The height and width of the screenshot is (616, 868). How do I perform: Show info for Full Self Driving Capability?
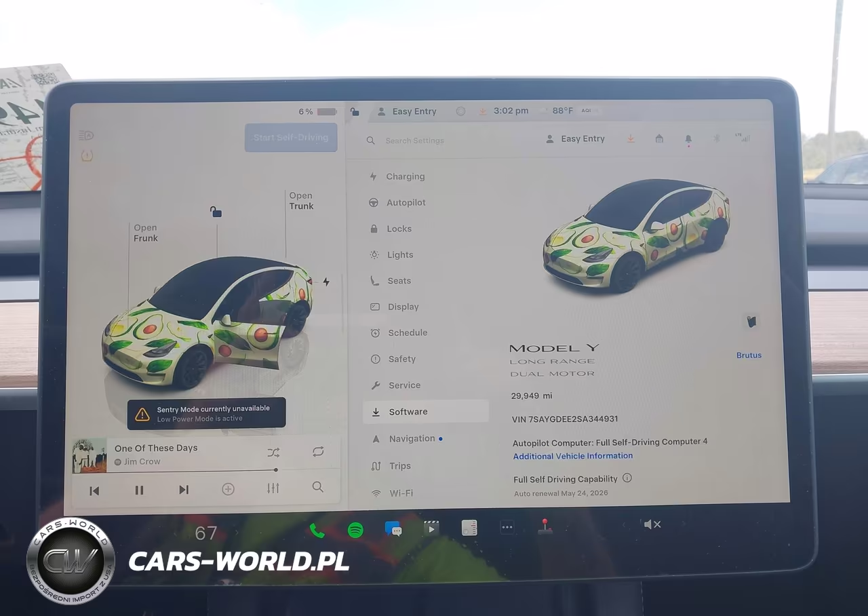point(627,478)
